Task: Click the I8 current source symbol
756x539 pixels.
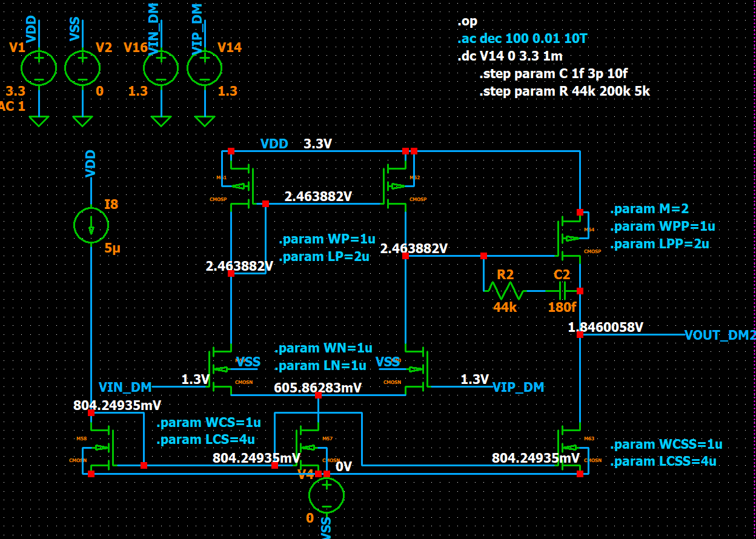Action: 91,226
